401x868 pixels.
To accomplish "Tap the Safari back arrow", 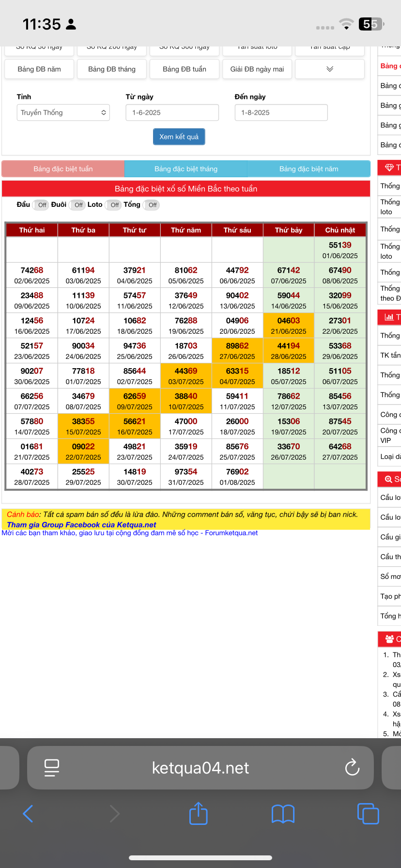I will (28, 814).
